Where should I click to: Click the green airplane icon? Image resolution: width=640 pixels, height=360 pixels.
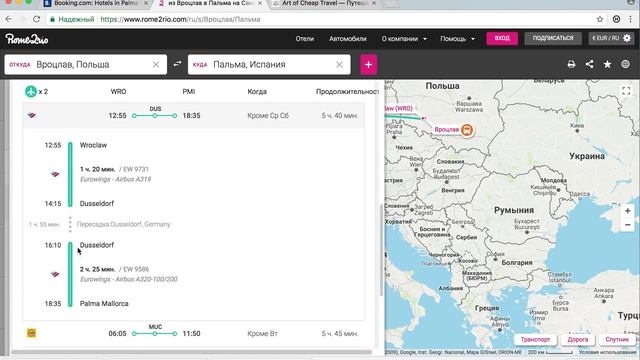pos(31,91)
